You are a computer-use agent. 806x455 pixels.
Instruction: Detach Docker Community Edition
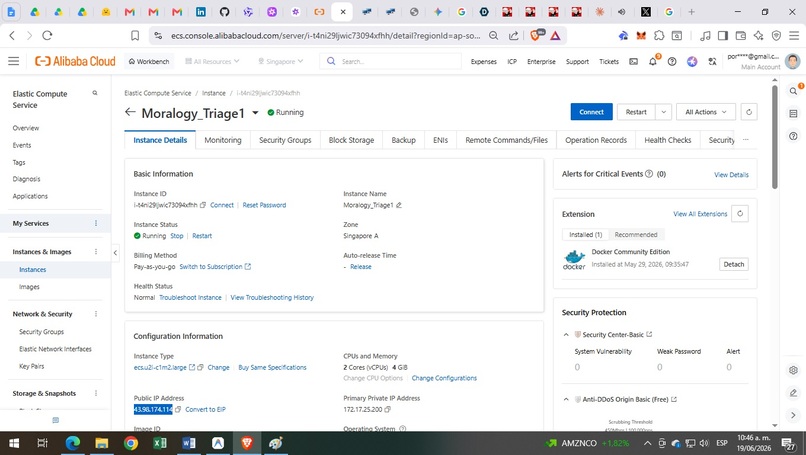pos(734,264)
